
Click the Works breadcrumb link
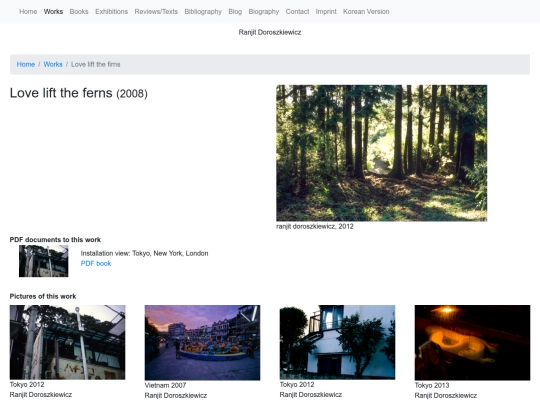(53, 64)
